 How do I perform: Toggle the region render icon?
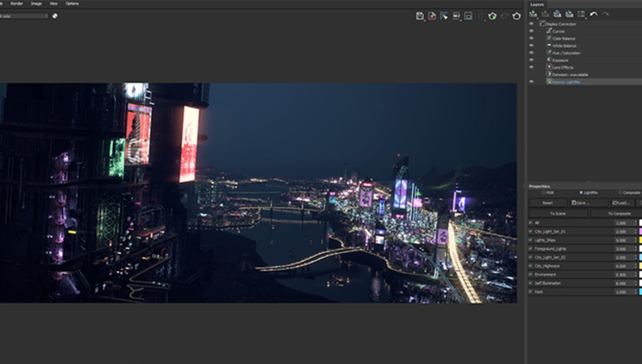point(480,16)
